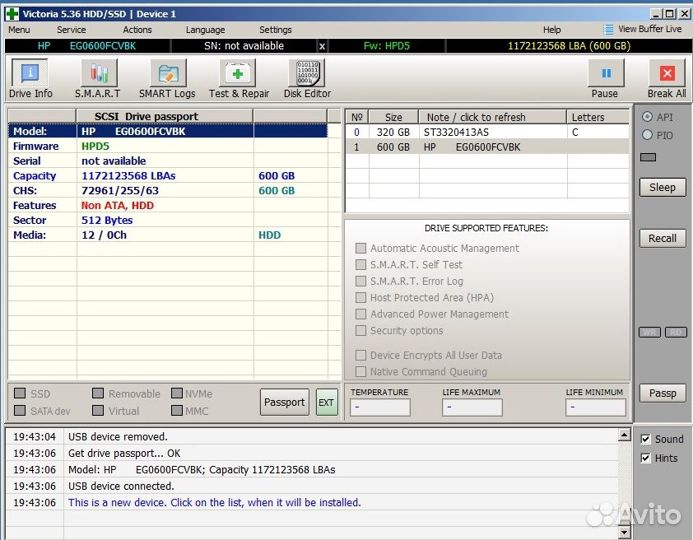Toggle the Sound checkbox
Viewport: 693px width, 540px height.
[645, 439]
